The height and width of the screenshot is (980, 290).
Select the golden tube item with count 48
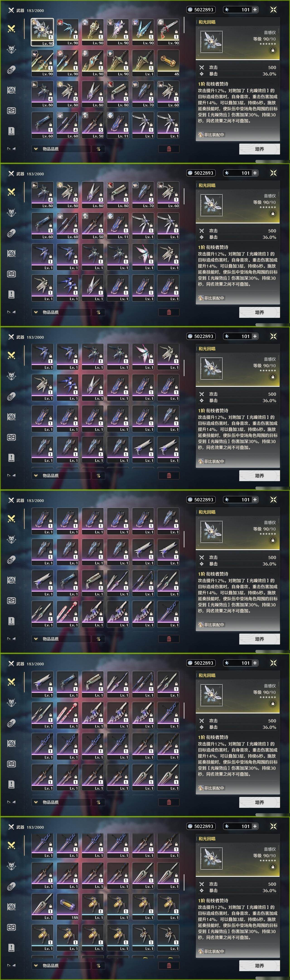click(168, 63)
